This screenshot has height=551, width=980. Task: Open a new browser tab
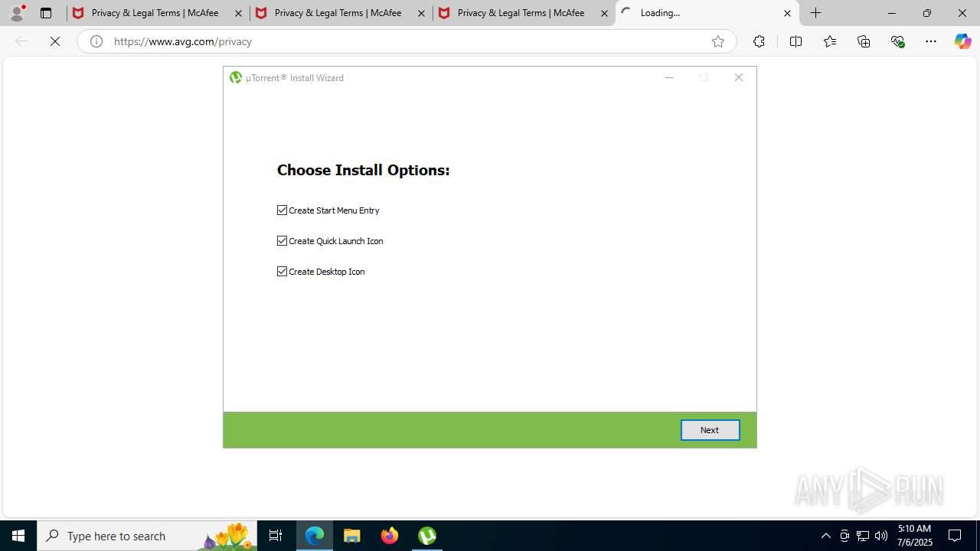tap(816, 13)
